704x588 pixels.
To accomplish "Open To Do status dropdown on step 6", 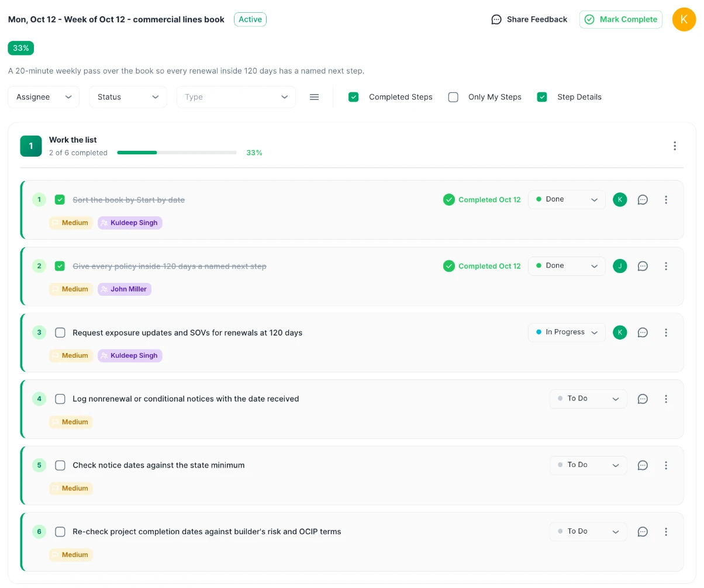I will tap(588, 531).
